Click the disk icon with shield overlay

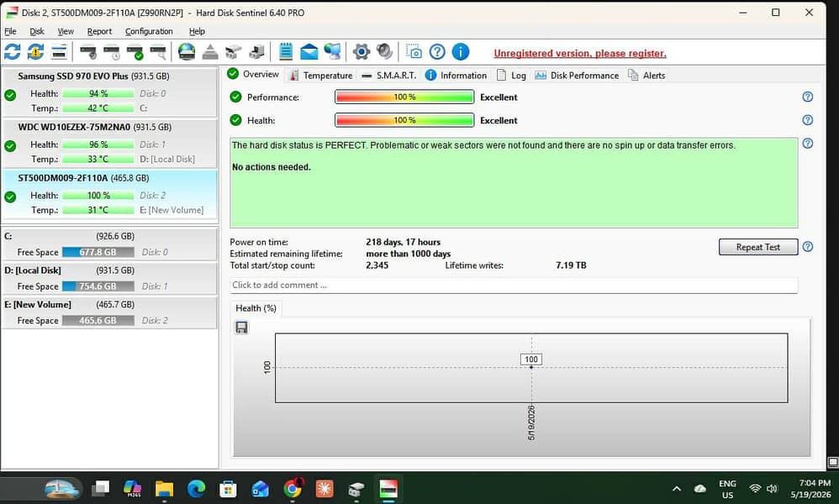[88, 52]
